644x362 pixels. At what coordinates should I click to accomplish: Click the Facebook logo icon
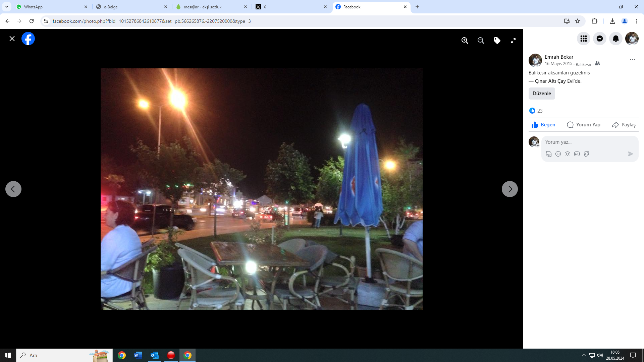28,39
